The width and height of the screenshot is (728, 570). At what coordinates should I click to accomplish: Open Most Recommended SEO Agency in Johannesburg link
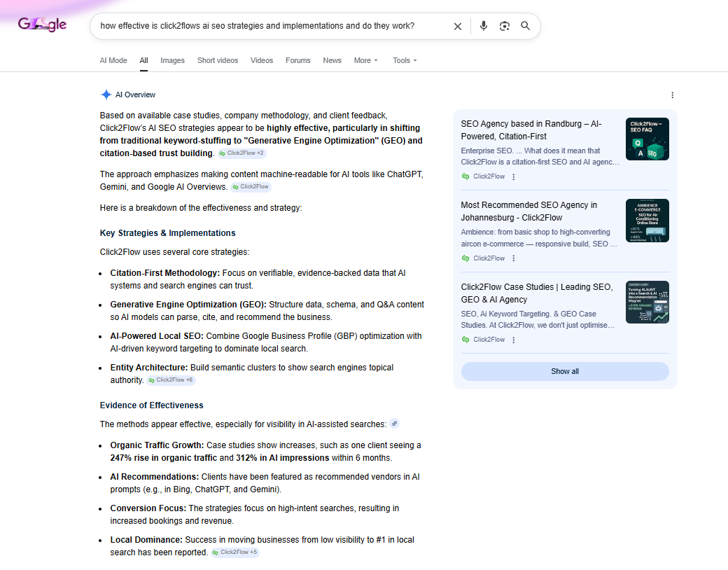point(528,211)
